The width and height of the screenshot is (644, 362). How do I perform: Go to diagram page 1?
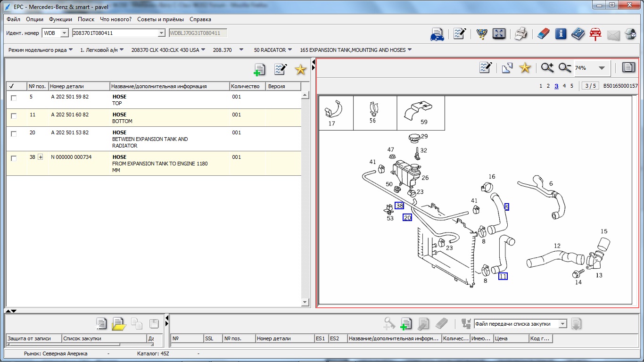point(541,86)
